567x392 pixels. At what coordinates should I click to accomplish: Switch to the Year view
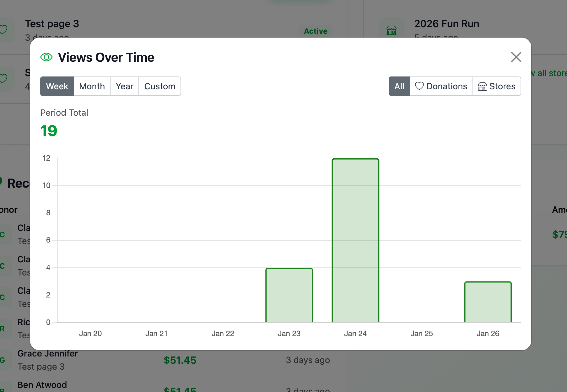[124, 86]
